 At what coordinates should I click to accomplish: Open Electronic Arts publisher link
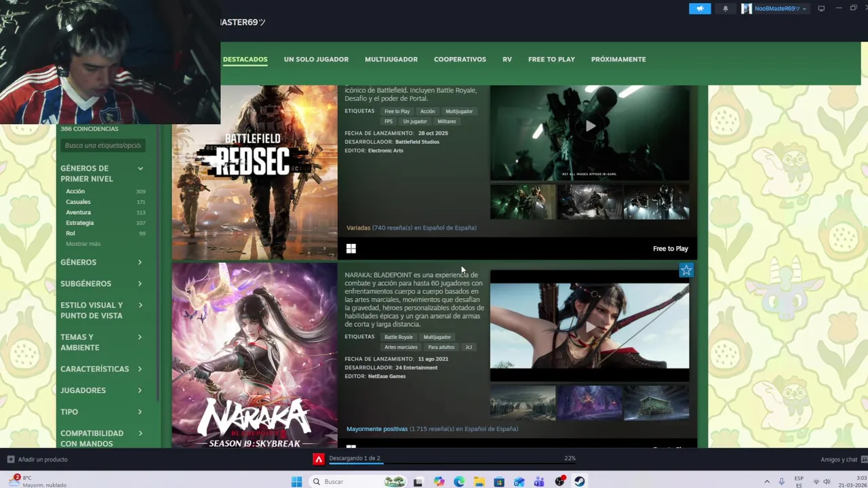385,150
